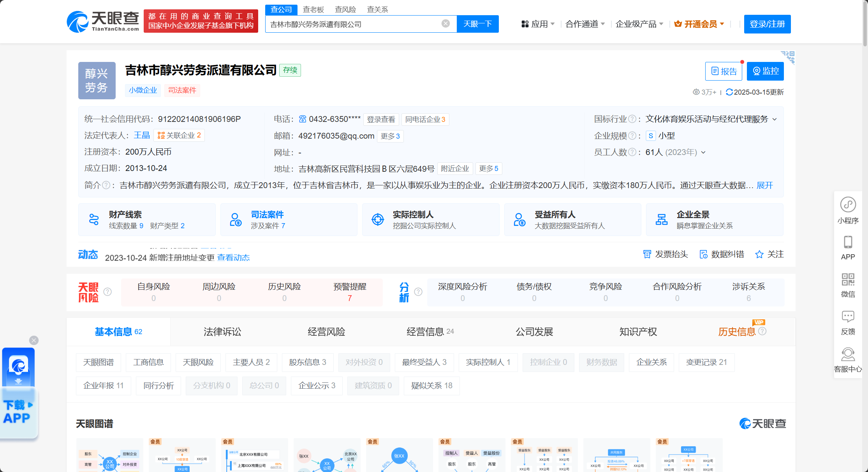Click the 天眼一下 search button

click(477, 24)
